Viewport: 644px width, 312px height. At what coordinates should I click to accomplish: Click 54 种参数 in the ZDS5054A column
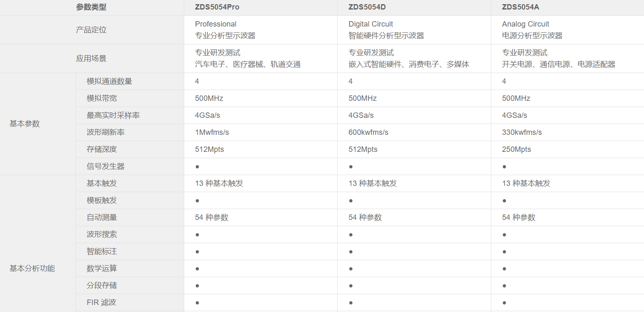519,217
